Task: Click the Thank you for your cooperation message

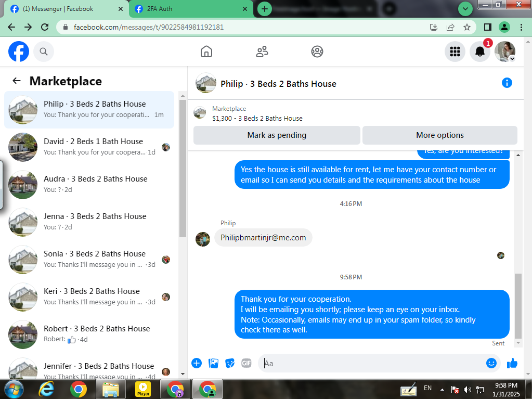Action: pyautogui.click(x=372, y=314)
